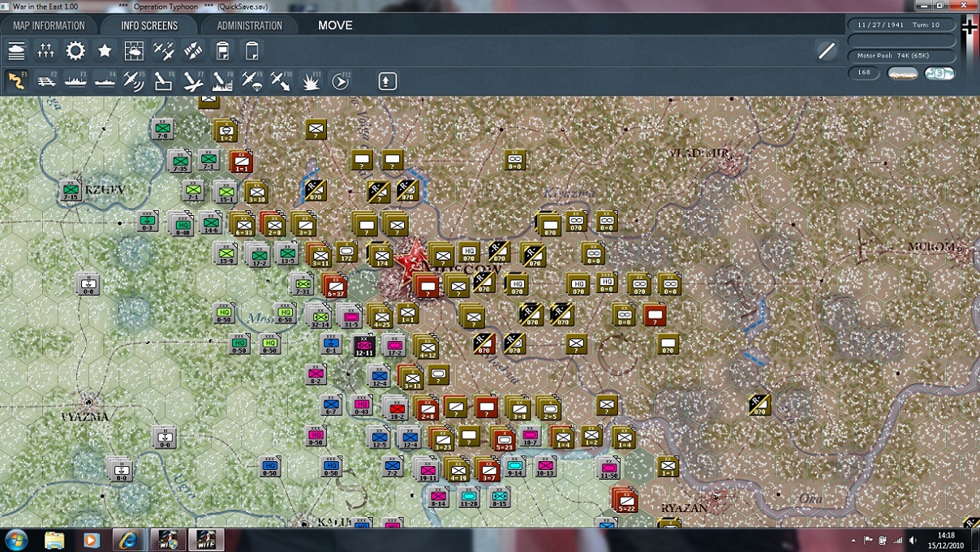Screen dimensions: 980x552
Task: Open the commander's report document icon
Action: (222, 51)
